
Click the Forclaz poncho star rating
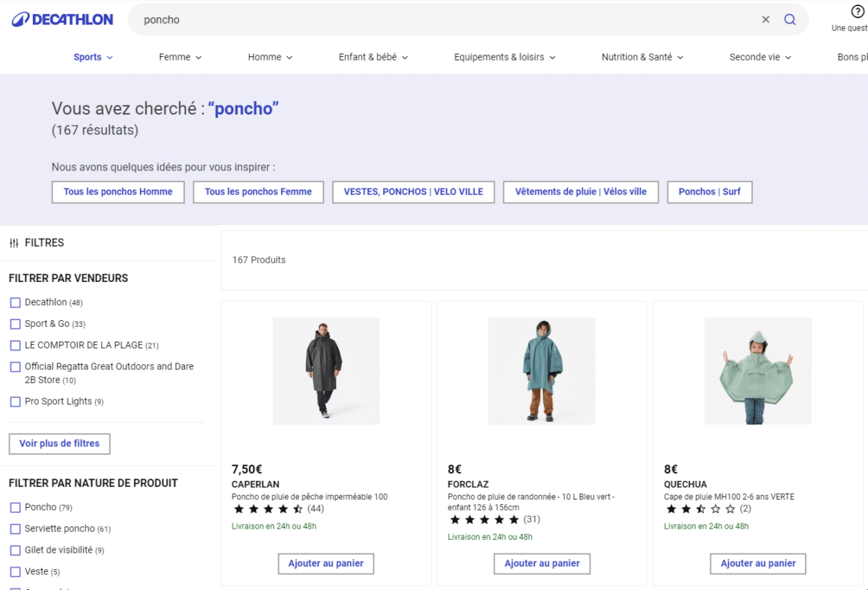(x=484, y=520)
